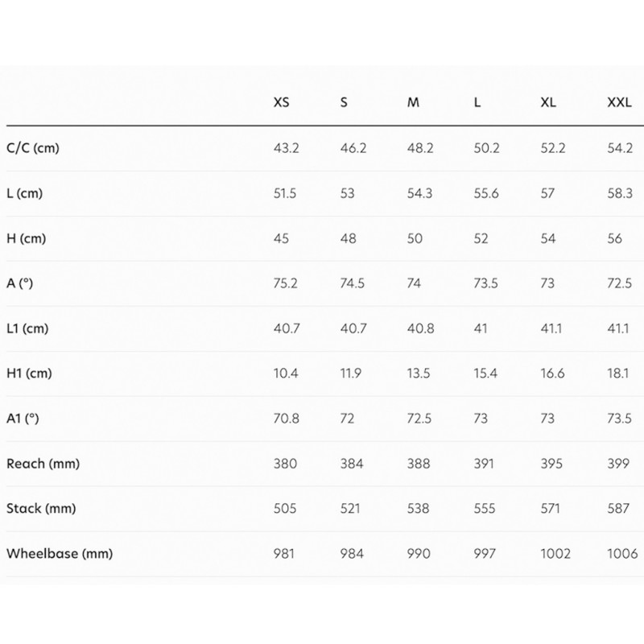This screenshot has height=644, width=644.
Task: Click the XS size column header
Action: (282, 104)
